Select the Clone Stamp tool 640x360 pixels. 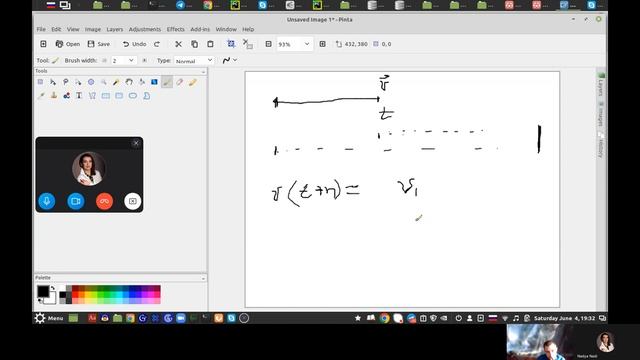click(x=53, y=96)
